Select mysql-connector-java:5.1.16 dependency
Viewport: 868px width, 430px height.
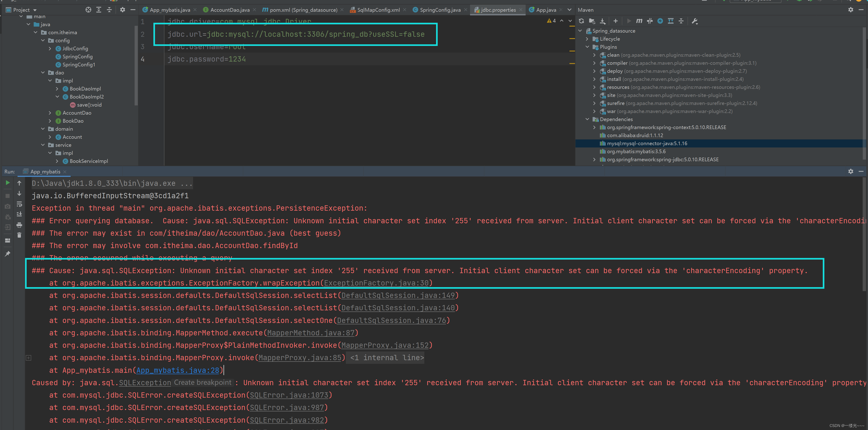(647, 144)
